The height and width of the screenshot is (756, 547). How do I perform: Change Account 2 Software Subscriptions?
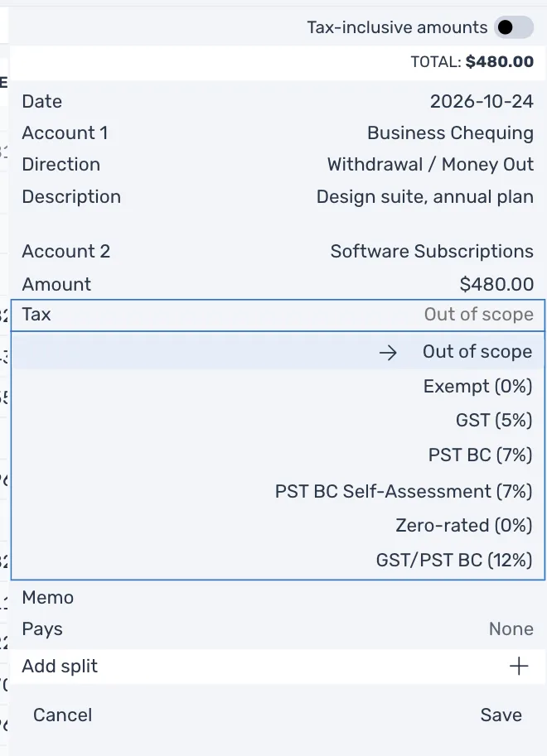pos(432,252)
